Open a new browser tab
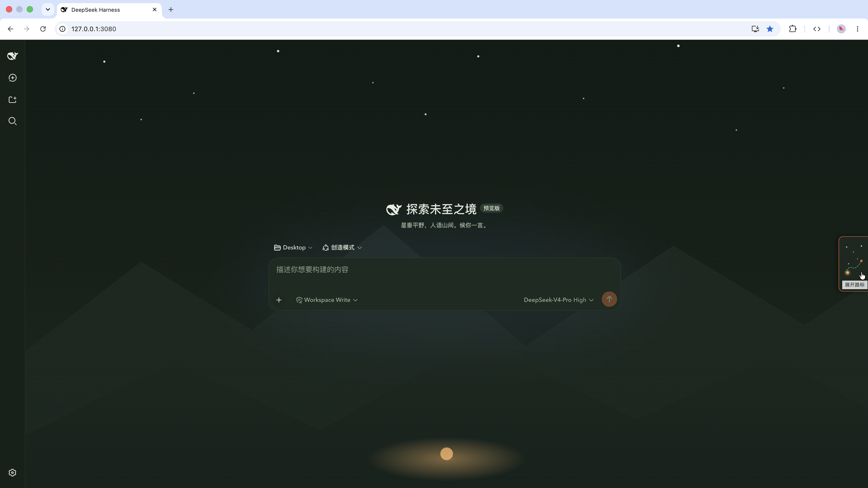This screenshot has height=488, width=868. (171, 9)
